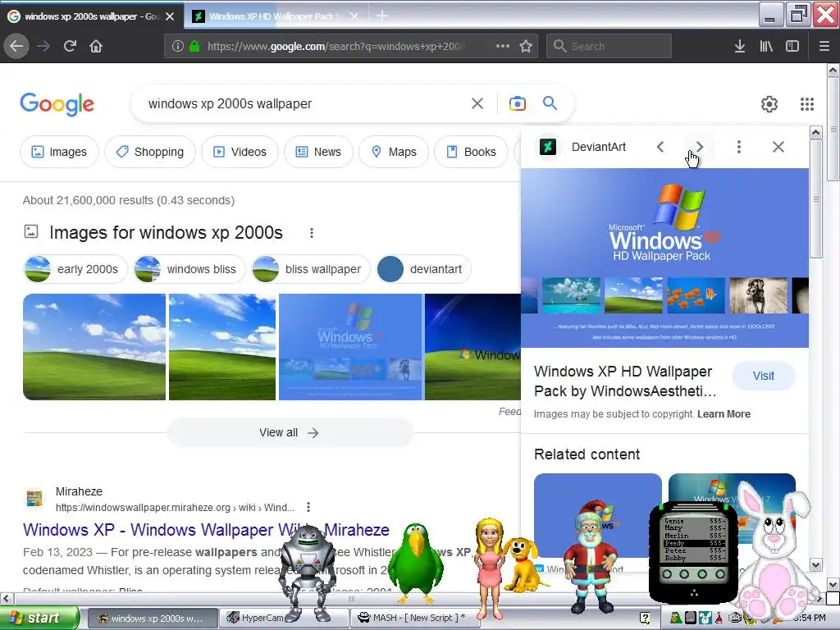Show site information icon in address bar
The width and height of the screenshot is (840, 630).
178,46
